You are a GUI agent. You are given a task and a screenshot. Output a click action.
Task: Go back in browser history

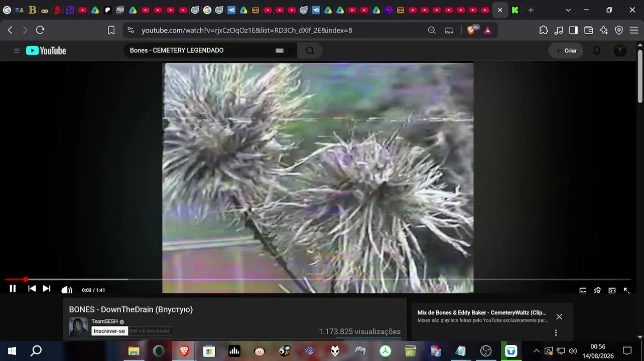10,30
